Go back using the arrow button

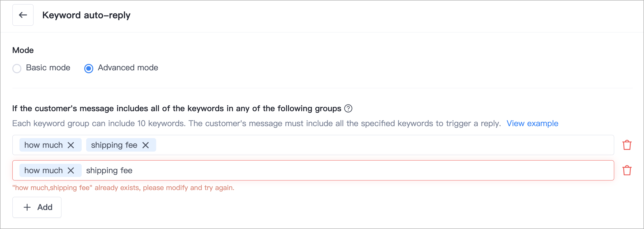(23, 15)
